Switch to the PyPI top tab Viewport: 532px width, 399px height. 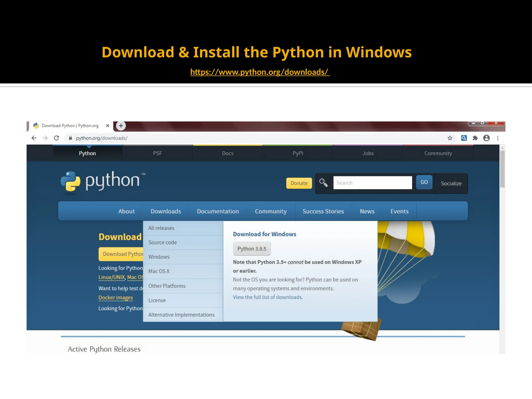coord(298,153)
